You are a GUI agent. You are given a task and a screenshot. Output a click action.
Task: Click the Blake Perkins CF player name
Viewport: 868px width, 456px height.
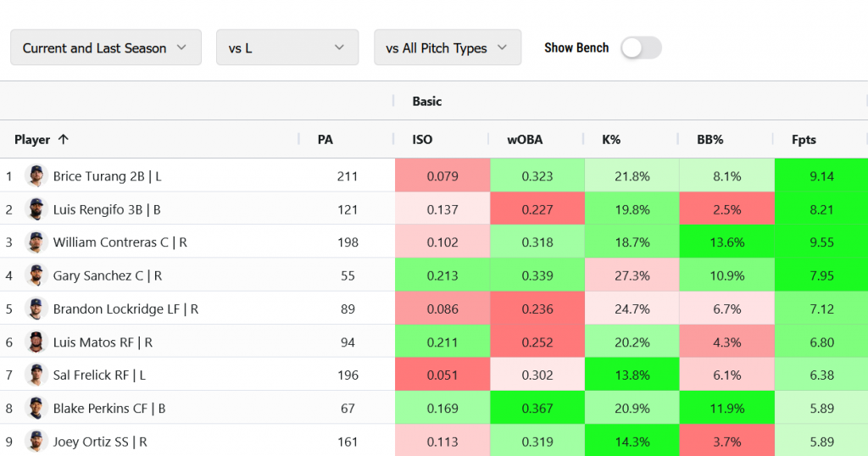(x=108, y=409)
